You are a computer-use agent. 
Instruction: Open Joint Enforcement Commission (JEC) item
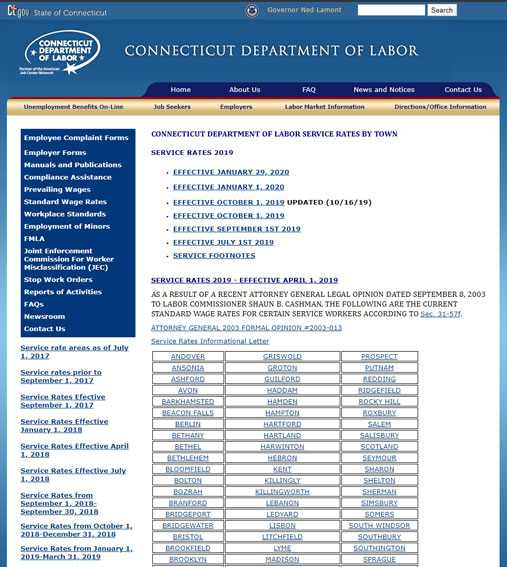pyautogui.click(x=69, y=259)
